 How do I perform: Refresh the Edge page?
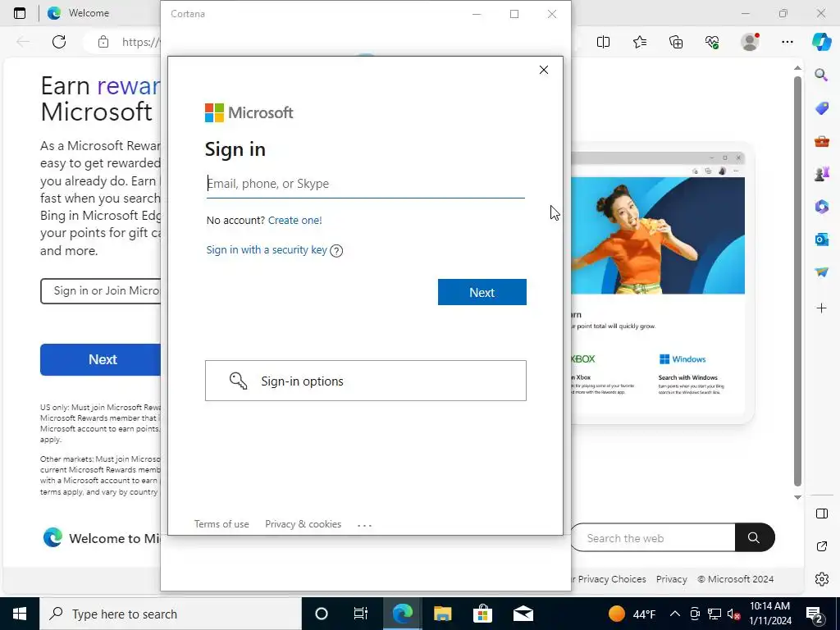(x=59, y=42)
